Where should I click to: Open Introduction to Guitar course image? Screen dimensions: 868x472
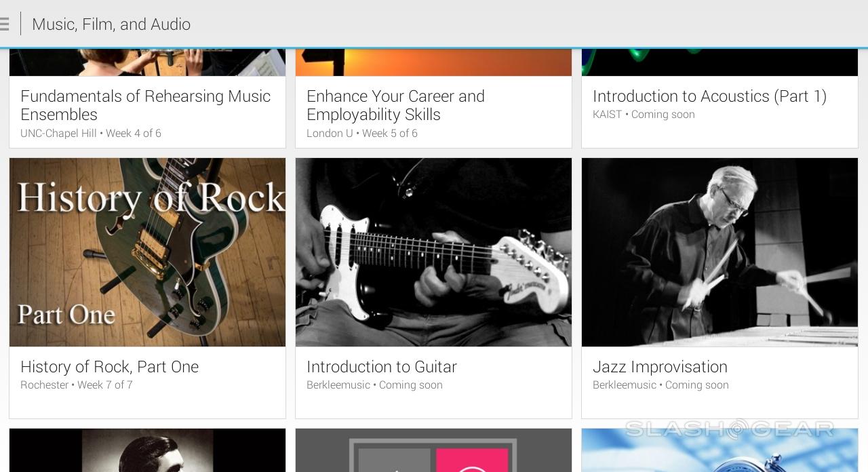pos(433,252)
